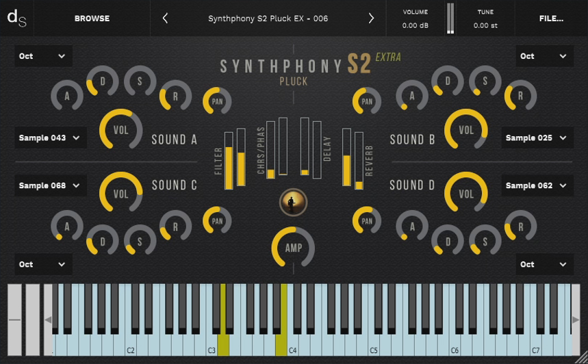Click Sound A VOL knob
The width and height of the screenshot is (588, 364).
tap(120, 130)
